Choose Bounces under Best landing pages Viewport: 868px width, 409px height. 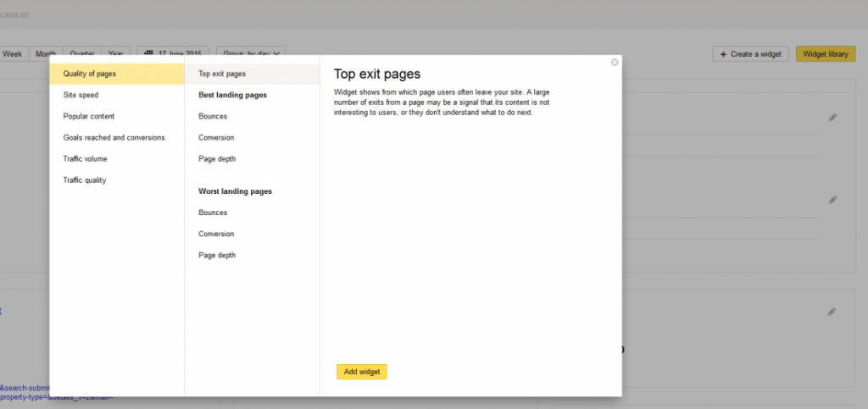[x=213, y=116]
